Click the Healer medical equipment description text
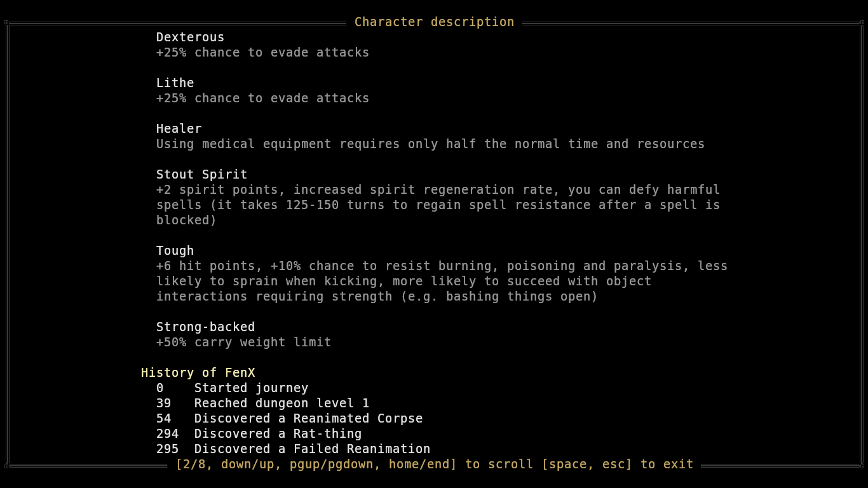The image size is (868, 488). point(430,144)
